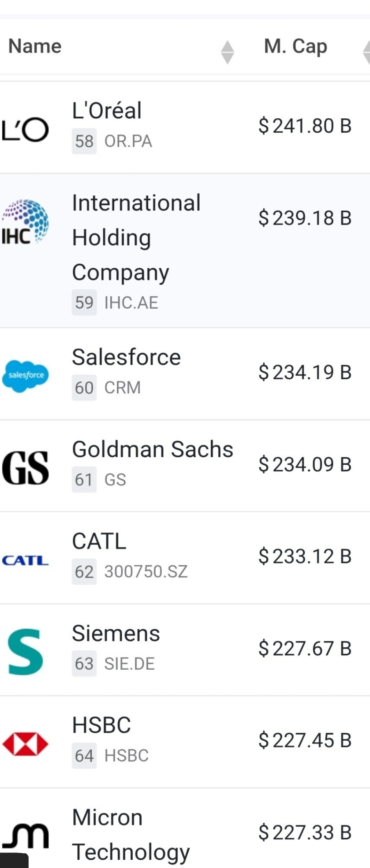Open Micron Technology company link
The width and height of the screenshot is (370, 868).
pyautogui.click(x=131, y=835)
